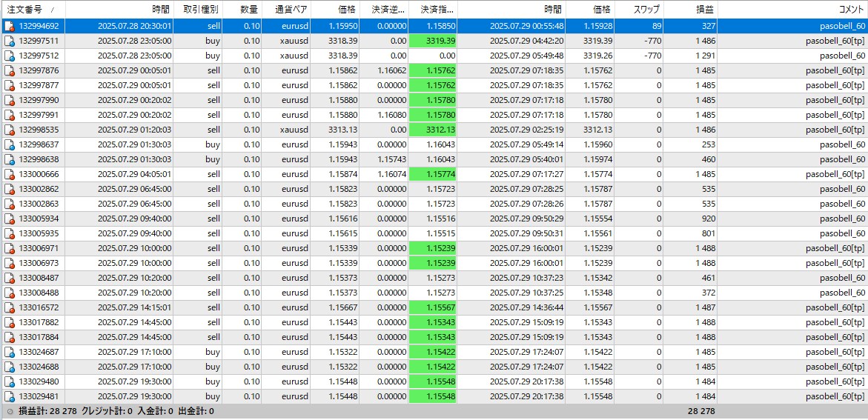Screen dimensions: 868x420
Task: Click close price 3319.26
Action: 598,56
